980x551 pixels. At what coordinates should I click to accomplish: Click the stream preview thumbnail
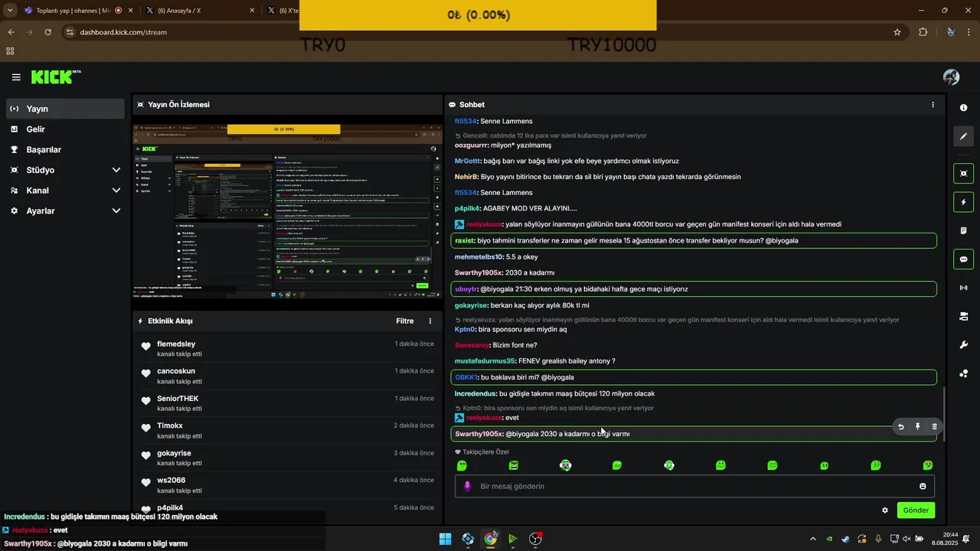pyautogui.click(x=287, y=212)
